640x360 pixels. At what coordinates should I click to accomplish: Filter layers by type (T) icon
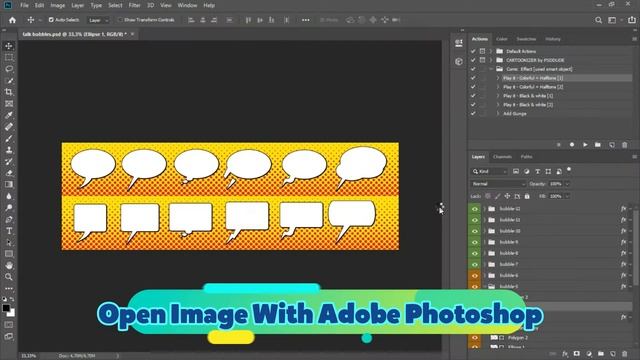coord(538,171)
